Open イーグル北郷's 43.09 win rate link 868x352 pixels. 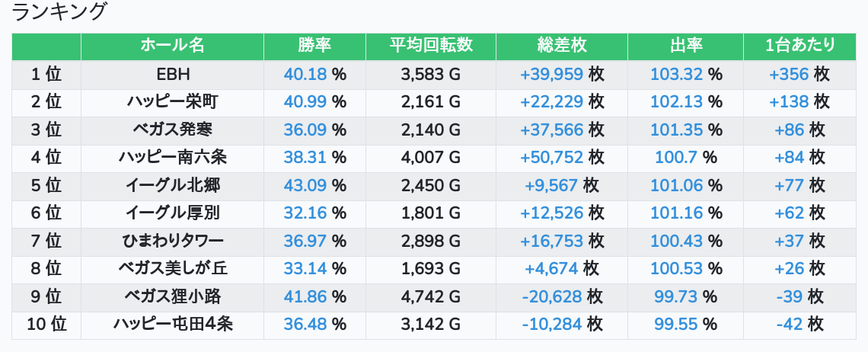305,186
